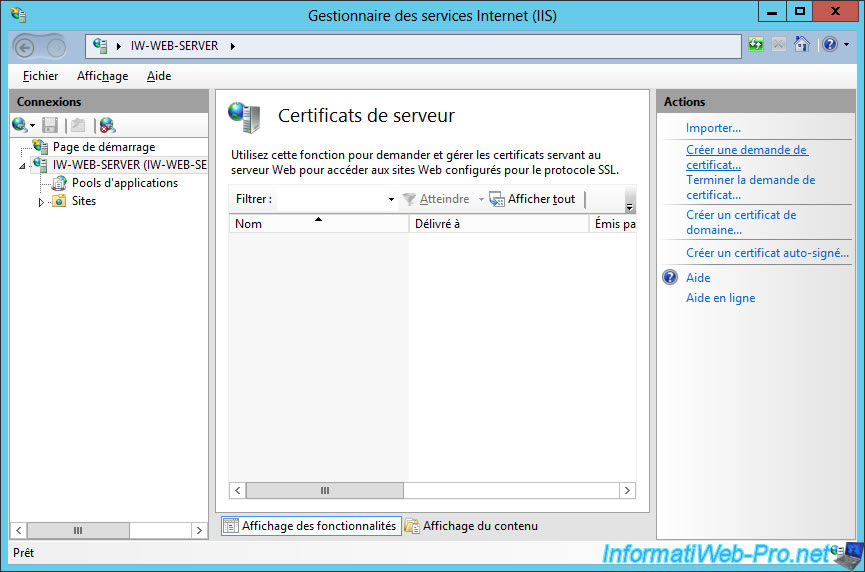Click Terminer la demande de certificat link
865x572 pixels.
pyautogui.click(x=750, y=187)
